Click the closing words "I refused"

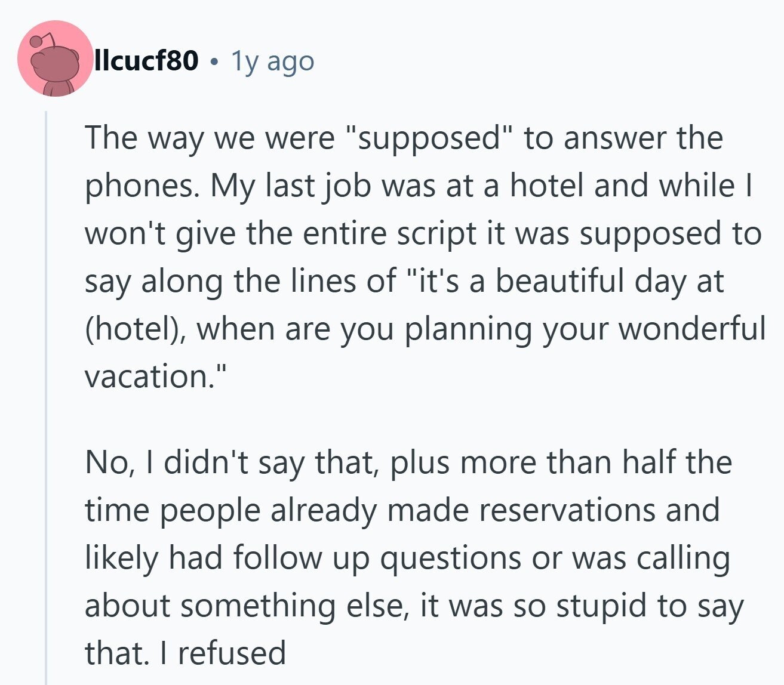click(223, 653)
